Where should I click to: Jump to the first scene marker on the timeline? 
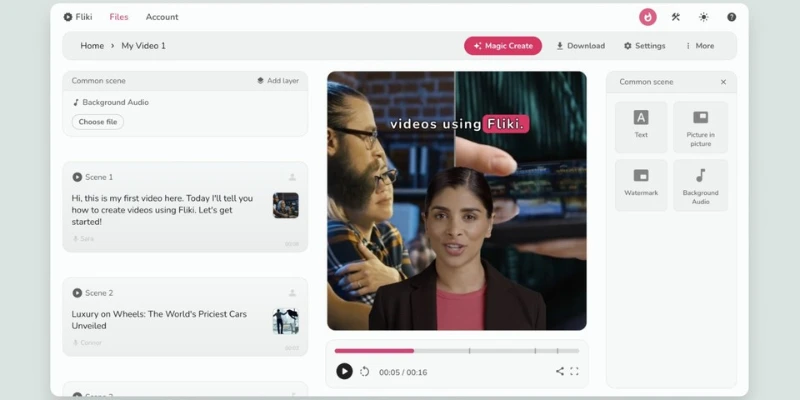tap(469, 351)
